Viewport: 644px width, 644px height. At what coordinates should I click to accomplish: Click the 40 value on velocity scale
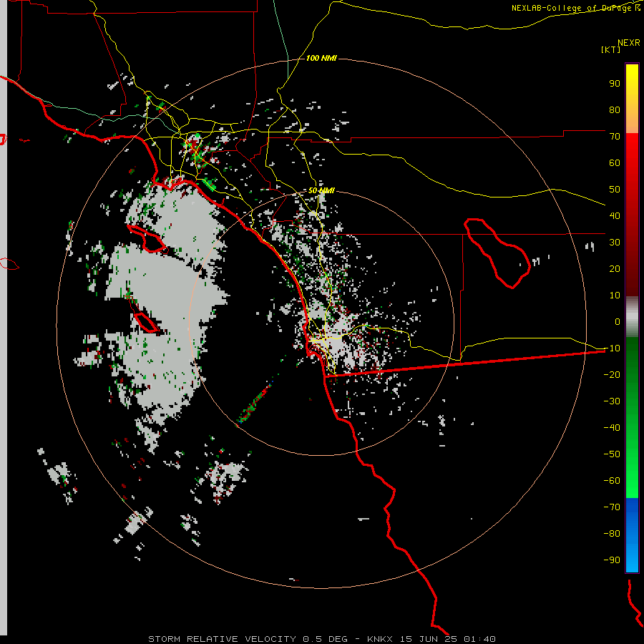615,216
